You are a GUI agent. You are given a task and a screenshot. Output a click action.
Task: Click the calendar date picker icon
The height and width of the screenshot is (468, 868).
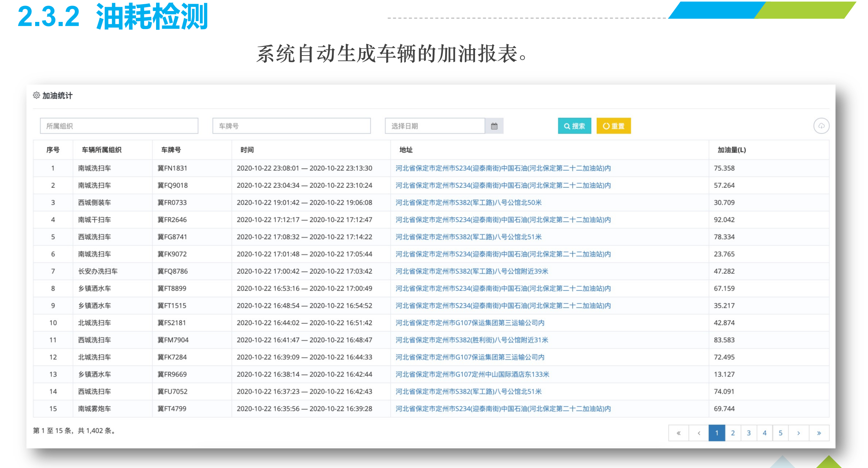coord(494,126)
